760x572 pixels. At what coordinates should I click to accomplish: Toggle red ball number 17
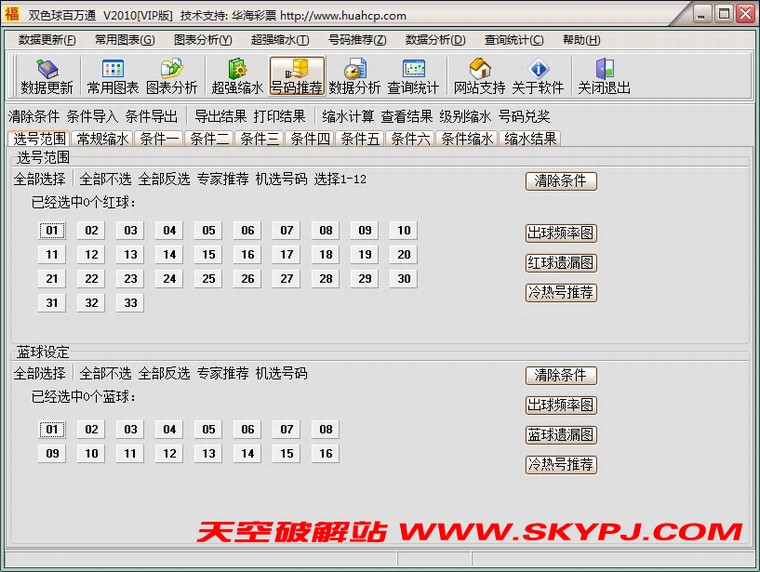point(287,255)
